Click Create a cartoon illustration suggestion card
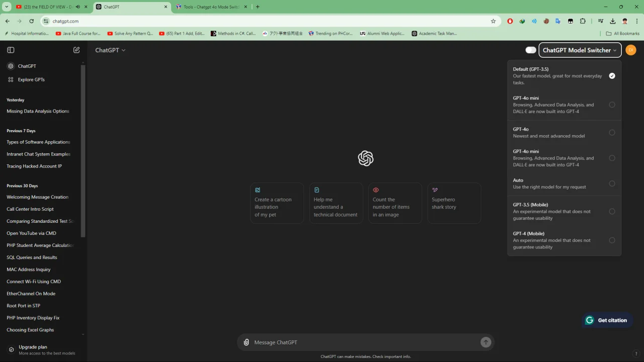644x362 pixels. coord(277,203)
